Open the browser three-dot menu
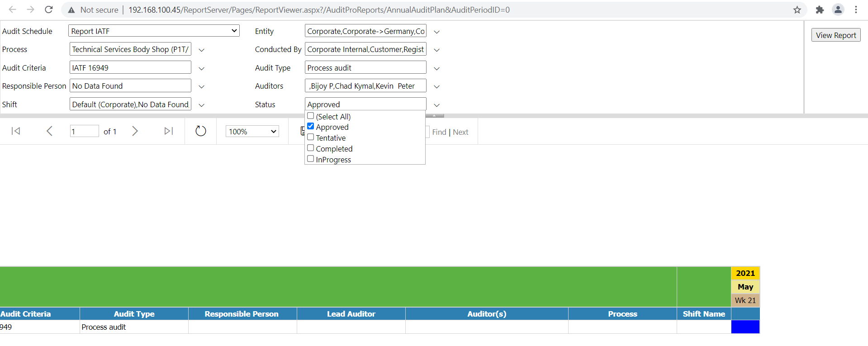Viewport: 868px width, 346px height. (x=856, y=9)
